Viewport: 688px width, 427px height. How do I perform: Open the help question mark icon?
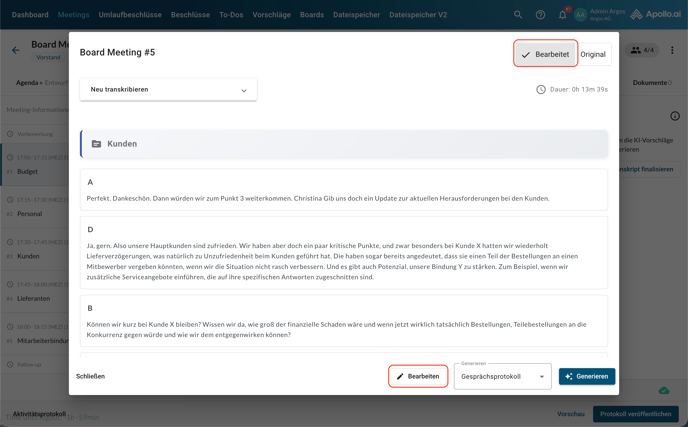(540, 15)
